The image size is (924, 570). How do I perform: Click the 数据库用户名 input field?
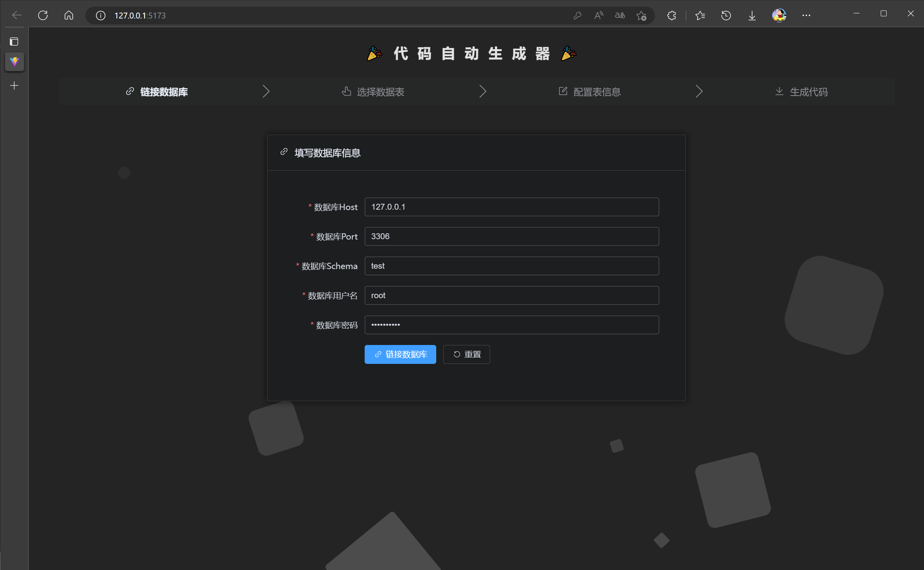[512, 295]
